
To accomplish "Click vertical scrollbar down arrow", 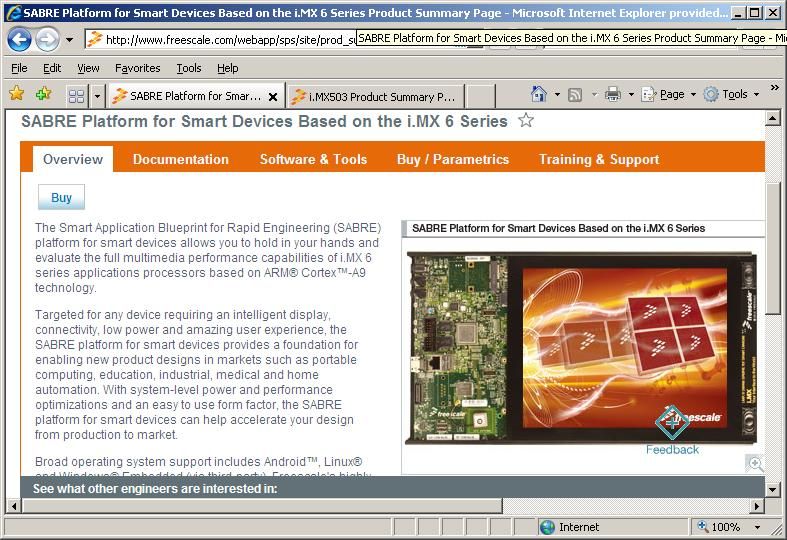I will (772, 489).
